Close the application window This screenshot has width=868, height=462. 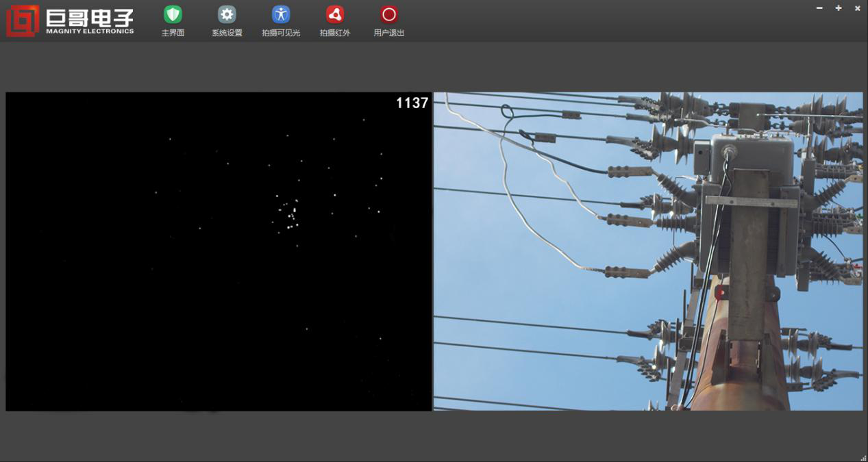coord(857,8)
